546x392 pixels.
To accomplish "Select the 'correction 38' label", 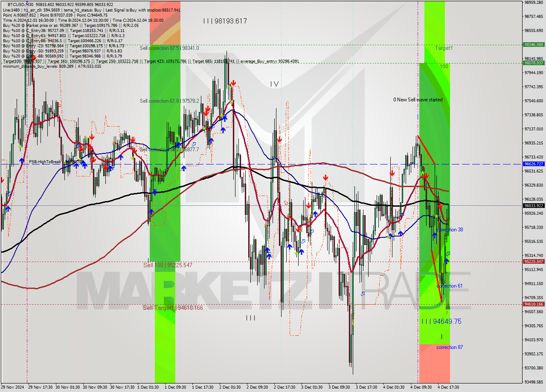I will click(450, 230).
